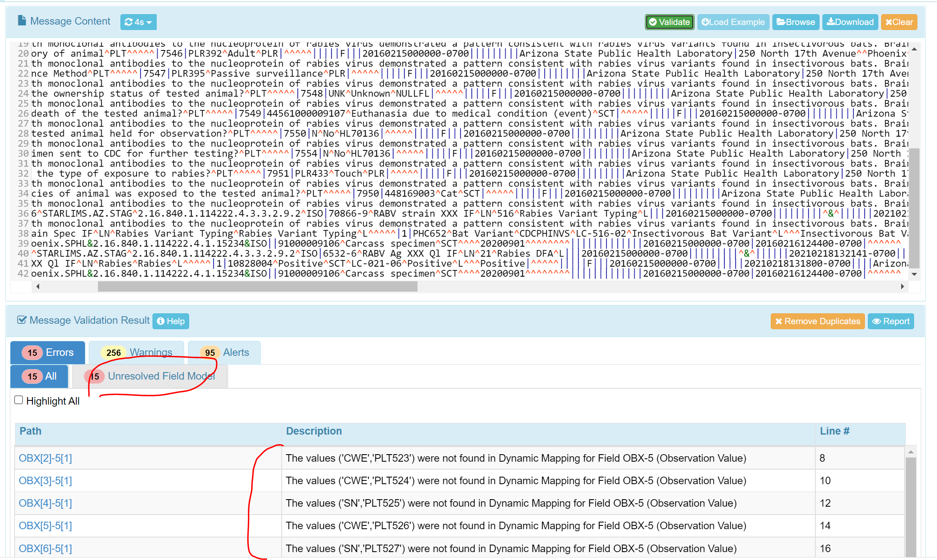Click the Remove Duplicates button
Viewport: 937px width, 560px height.
click(817, 321)
